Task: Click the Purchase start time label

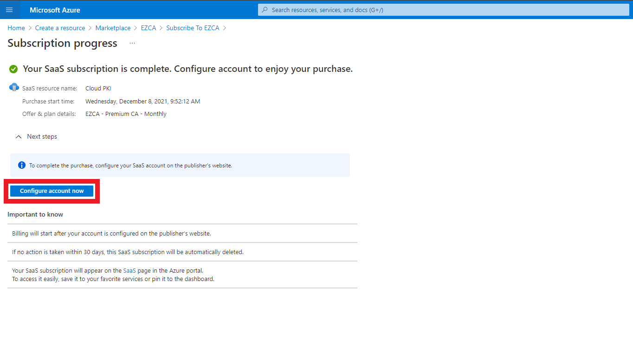Action: (47, 101)
